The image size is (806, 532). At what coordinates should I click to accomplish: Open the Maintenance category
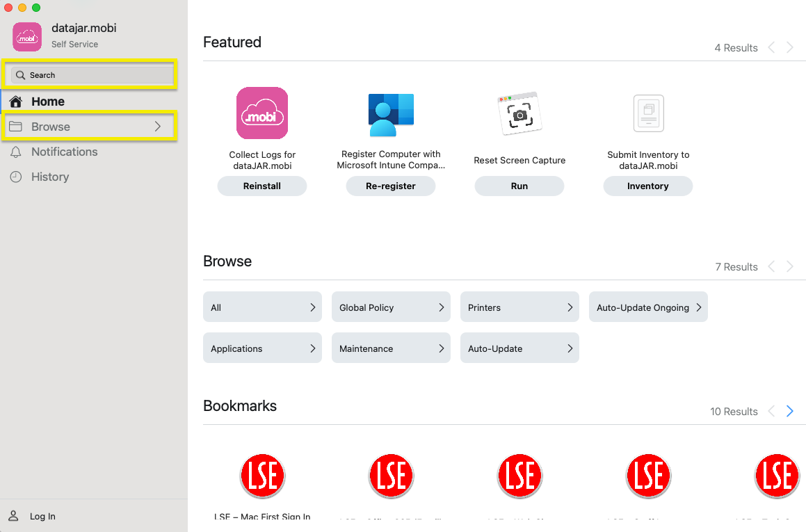pyautogui.click(x=391, y=348)
